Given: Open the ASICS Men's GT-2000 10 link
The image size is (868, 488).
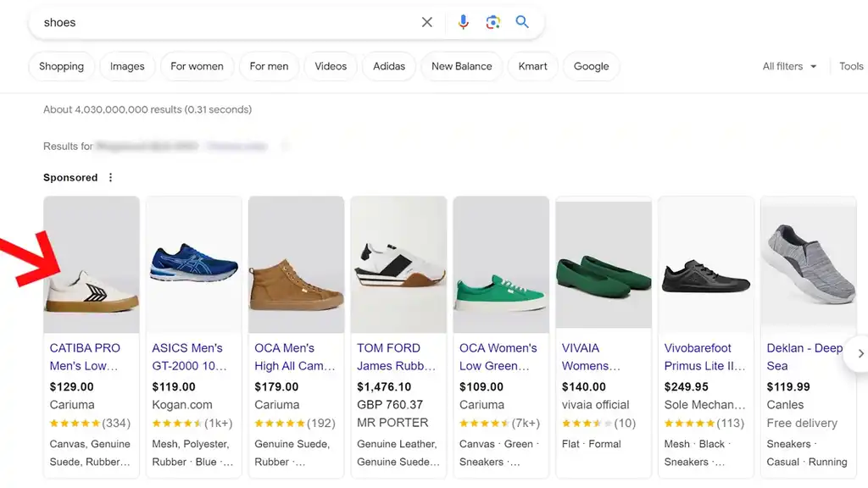Looking at the screenshot, I should 189,357.
